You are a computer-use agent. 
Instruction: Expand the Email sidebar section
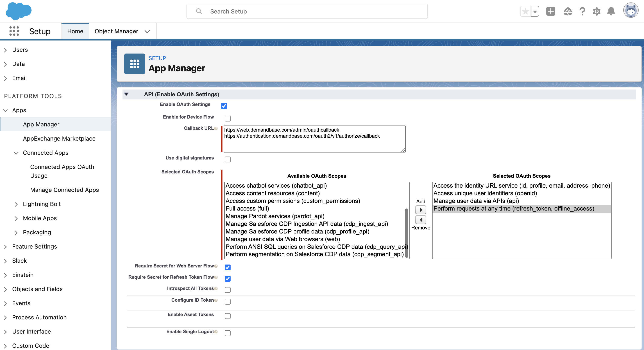point(5,78)
